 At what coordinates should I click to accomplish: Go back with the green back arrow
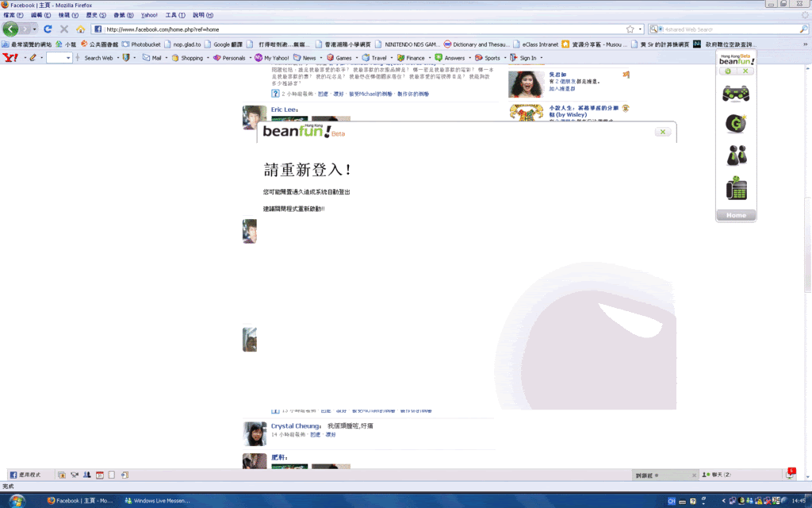(x=10, y=29)
